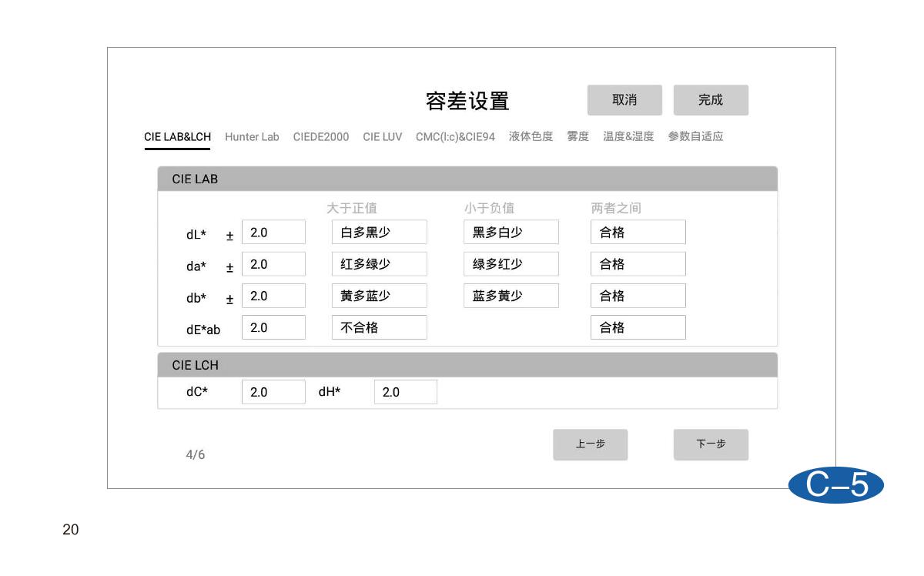Screen dimensions: 924x576
Task: Select the 不合格 field in dE*ab row
Action: 379,327
